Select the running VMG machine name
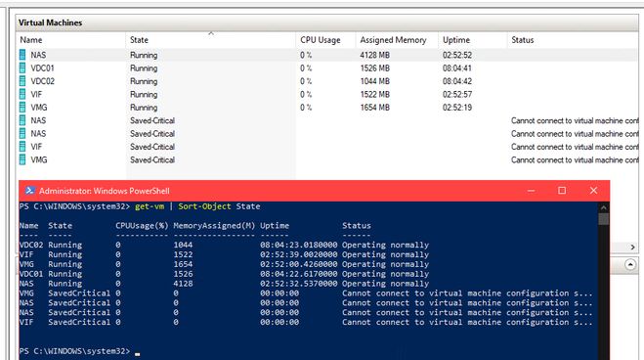Viewport: 644px width, 360px height. (39, 108)
